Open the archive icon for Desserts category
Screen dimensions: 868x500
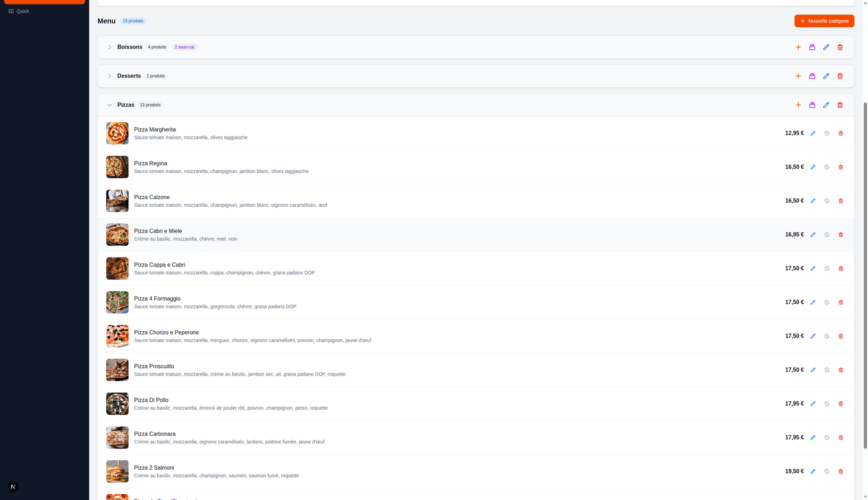pyautogui.click(x=812, y=76)
